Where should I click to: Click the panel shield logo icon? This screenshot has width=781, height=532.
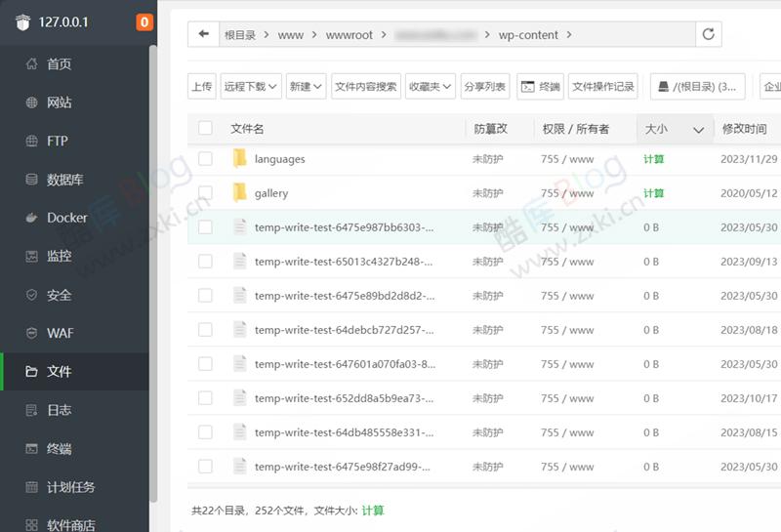(22, 21)
